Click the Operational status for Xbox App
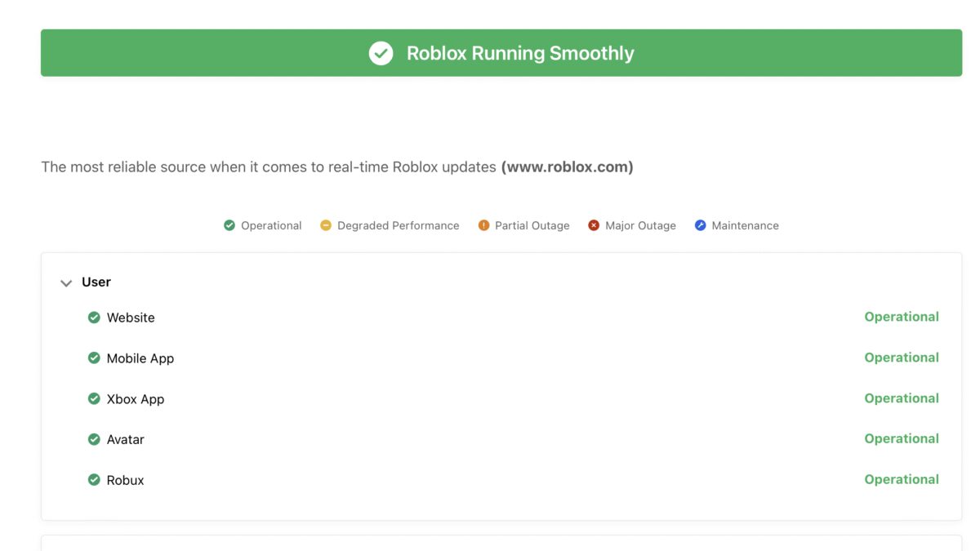Viewport: 980px width, 551px height. [x=902, y=398]
